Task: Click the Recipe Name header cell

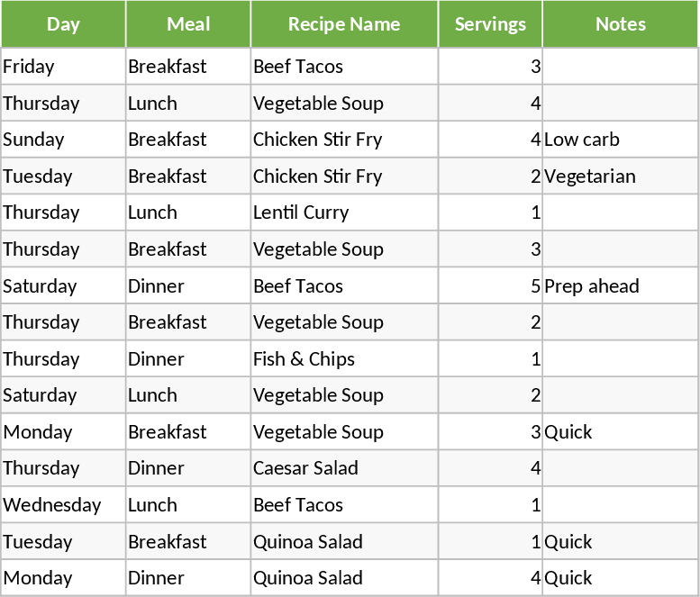Action: click(344, 24)
